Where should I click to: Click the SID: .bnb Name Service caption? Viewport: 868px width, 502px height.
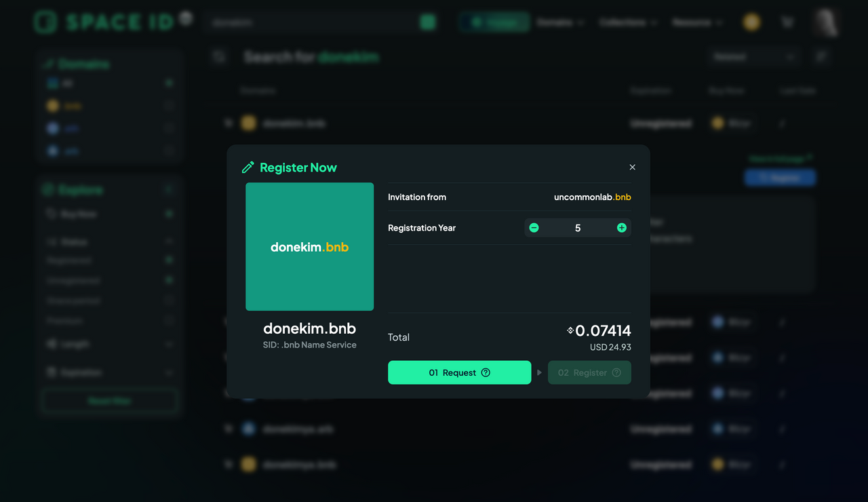click(x=309, y=345)
